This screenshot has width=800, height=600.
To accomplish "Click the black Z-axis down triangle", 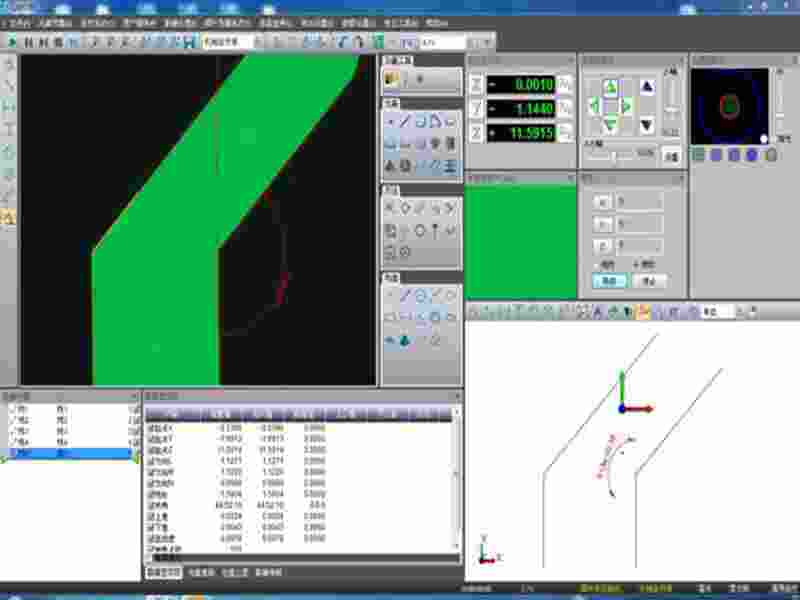I will tap(646, 125).
